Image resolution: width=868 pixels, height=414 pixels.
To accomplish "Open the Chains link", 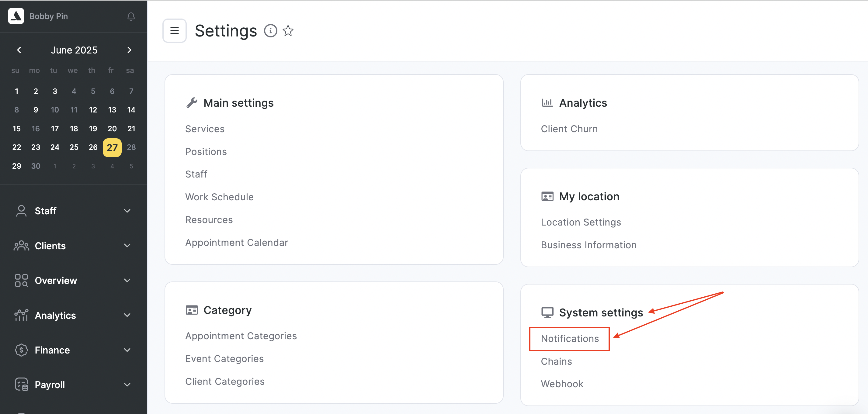I will coord(556,361).
